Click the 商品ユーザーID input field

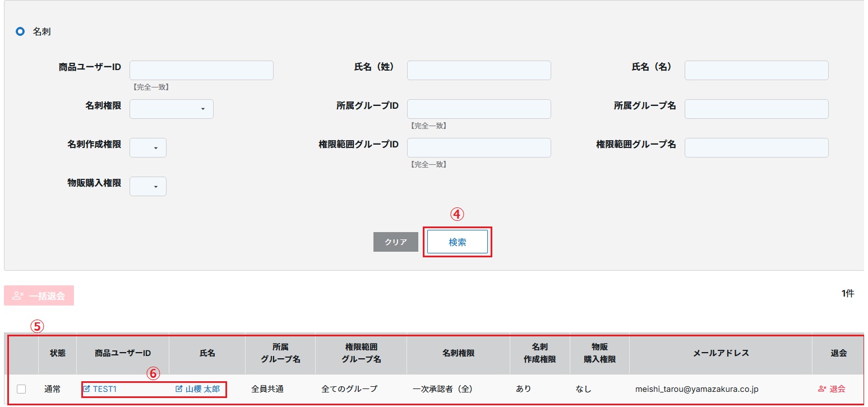[x=201, y=71]
